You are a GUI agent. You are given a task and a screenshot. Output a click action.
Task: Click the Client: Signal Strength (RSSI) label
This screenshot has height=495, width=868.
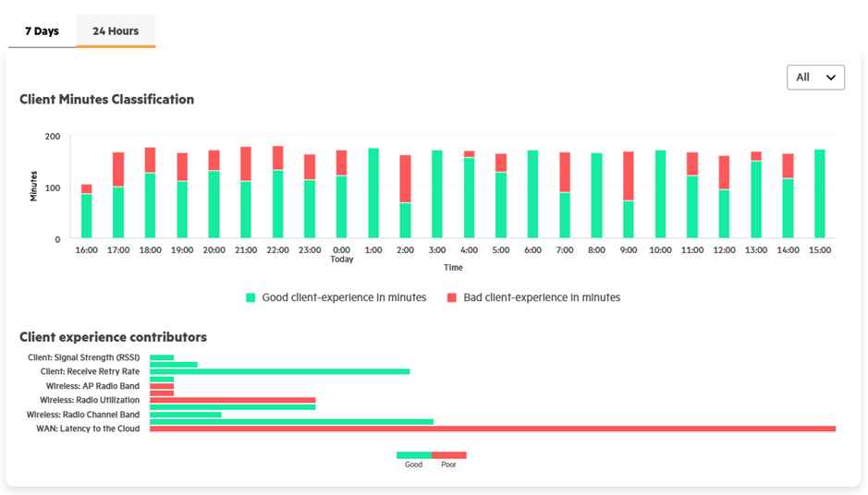point(83,357)
